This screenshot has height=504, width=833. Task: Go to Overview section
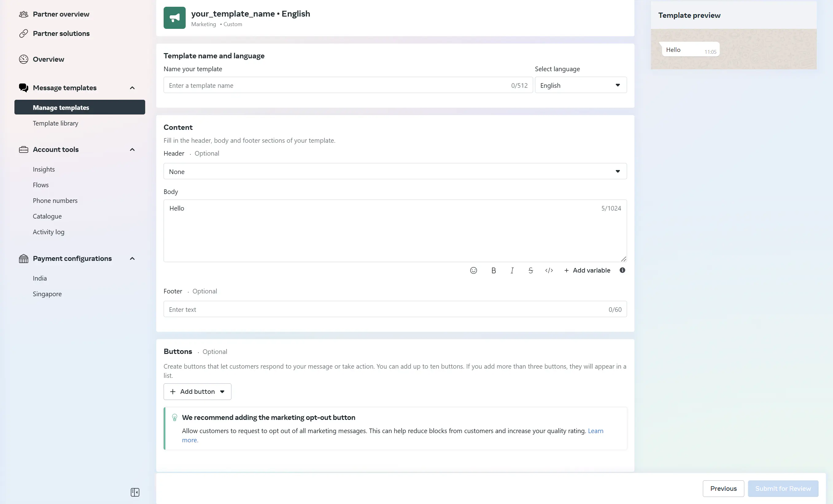[48, 59]
